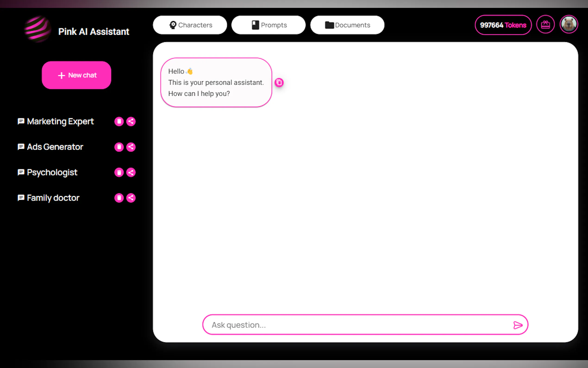Share the Family doctor chat
Viewport: 588px width, 368px height.
tap(131, 198)
